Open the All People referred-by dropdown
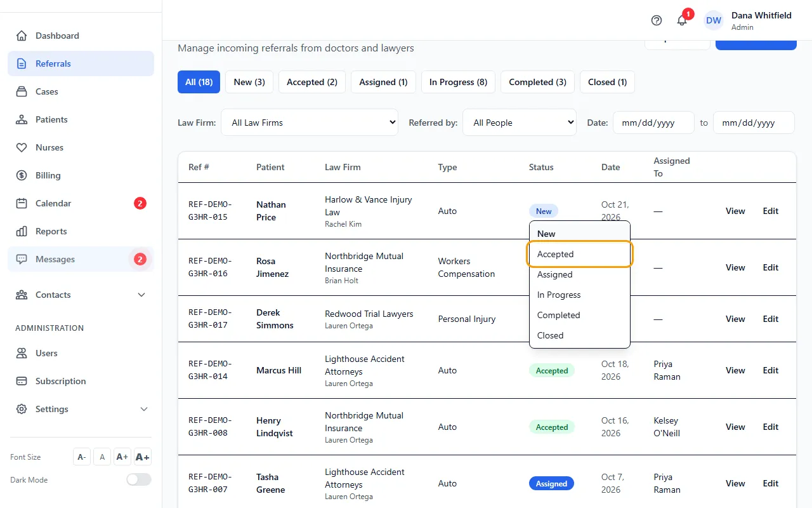The height and width of the screenshot is (508, 812). tap(520, 123)
